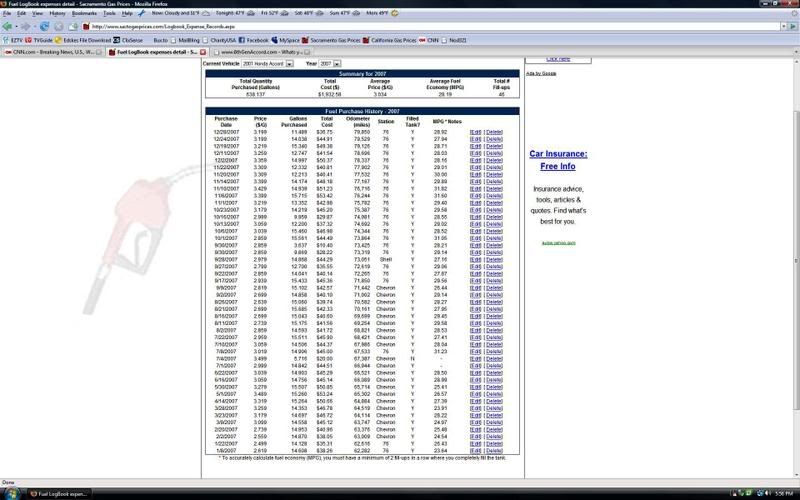The image size is (800, 500).
Task: Edit the 9/28/2007 Shell purchase entry
Action: point(475,260)
